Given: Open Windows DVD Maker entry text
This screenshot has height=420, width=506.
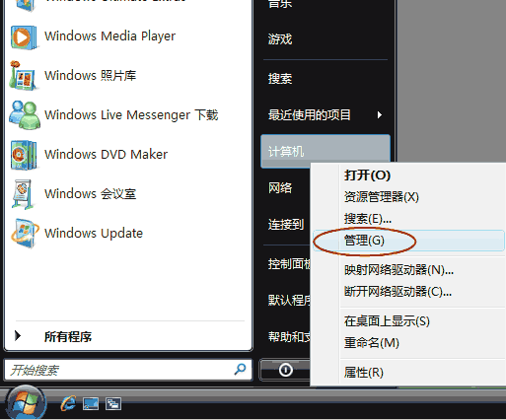Looking at the screenshot, I should point(106,154).
